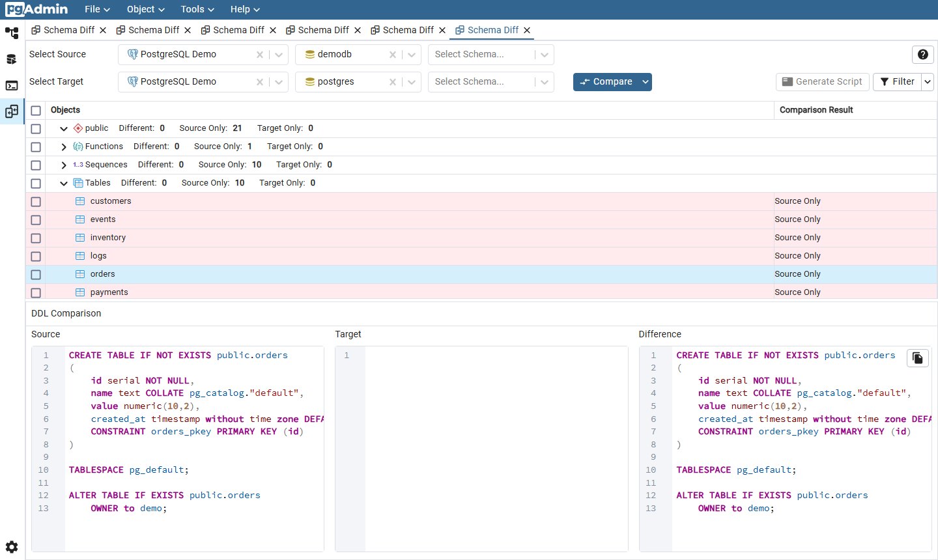Open the Query Tool database icon in sidebar

tap(12, 59)
